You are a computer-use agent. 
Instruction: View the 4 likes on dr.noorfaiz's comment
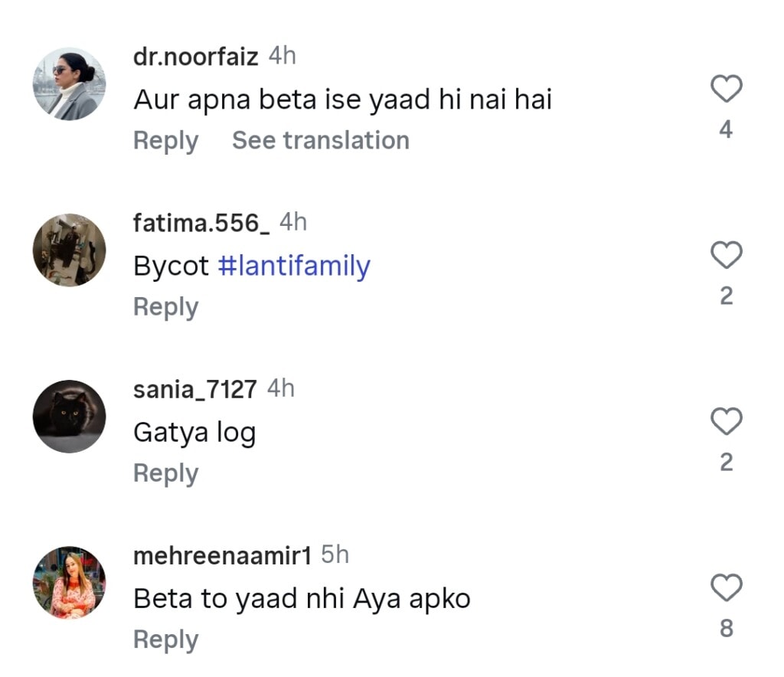pyautogui.click(x=726, y=129)
